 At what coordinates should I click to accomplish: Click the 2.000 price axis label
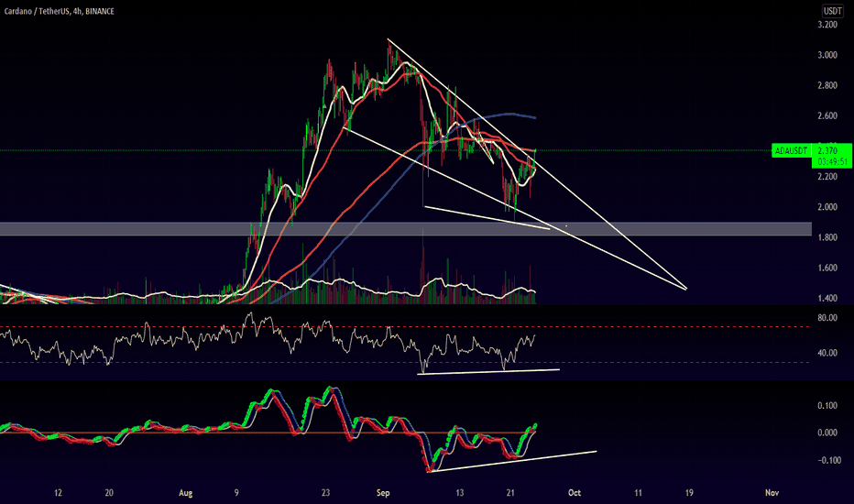827,207
